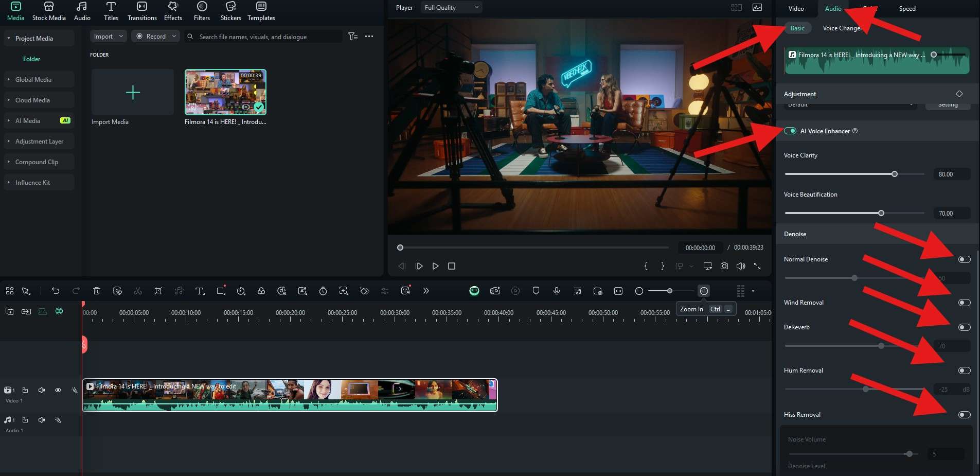Switch to the Speed properties tab
This screenshot has width=980, height=476.
click(907, 9)
